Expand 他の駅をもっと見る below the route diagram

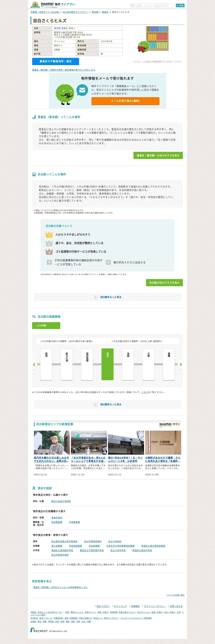(108, 404)
